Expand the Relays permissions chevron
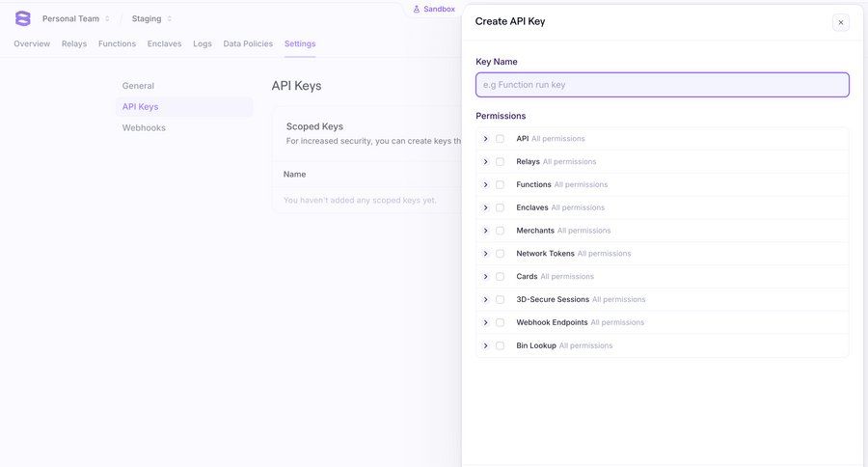 (485, 162)
